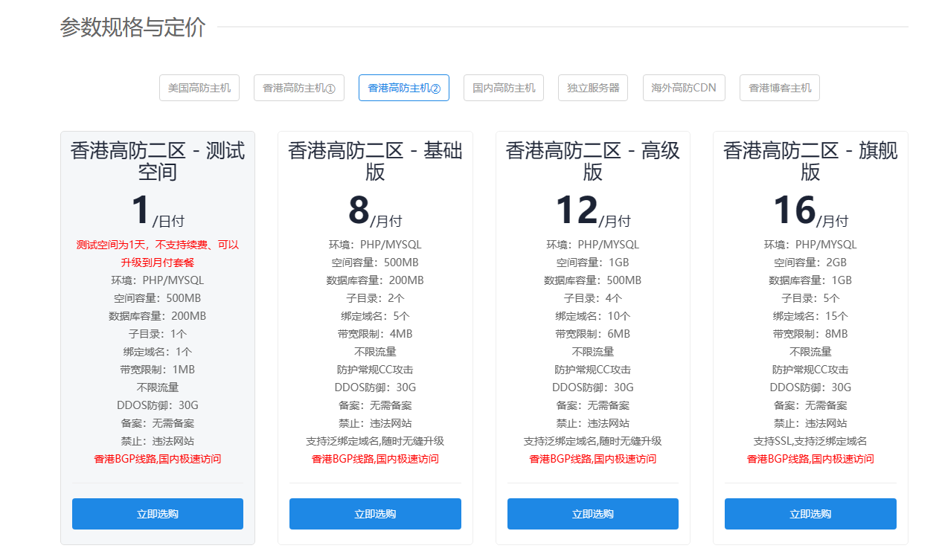Click the active 香港高防主机② tab
Image resolution: width=942 pixels, height=560 pixels.
pos(403,88)
